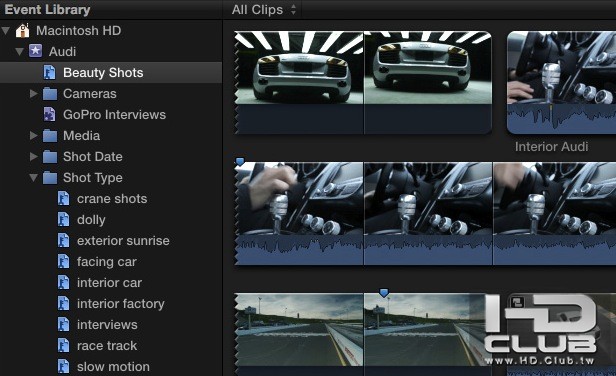This screenshot has width=616, height=376.
Task: Click the blue marker on race track clip
Action: (x=384, y=292)
